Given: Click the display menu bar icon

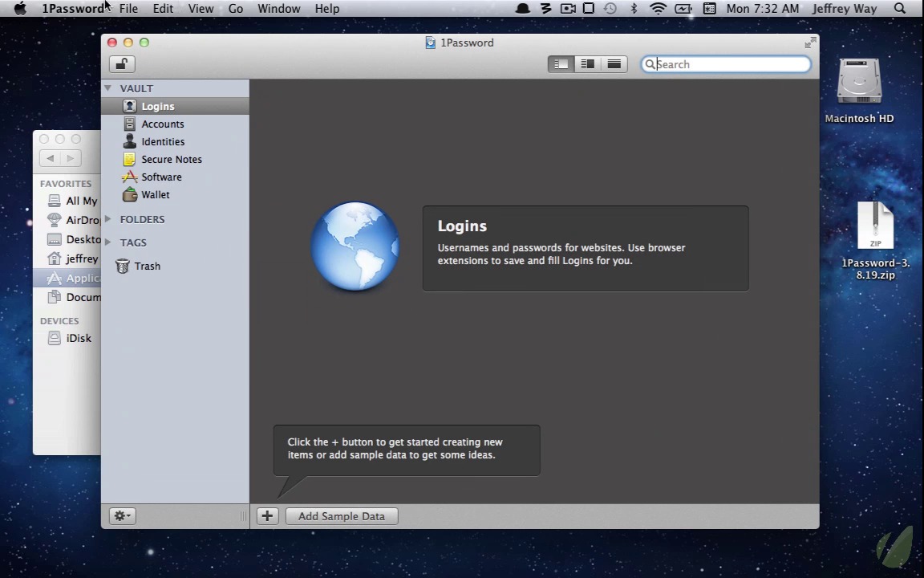Looking at the screenshot, I should (x=588, y=8).
